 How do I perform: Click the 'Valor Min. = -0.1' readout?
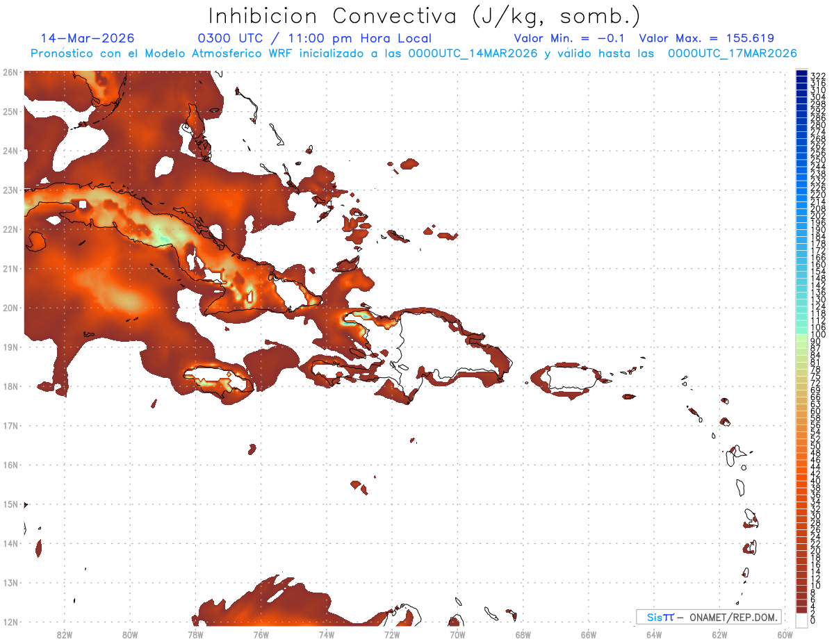(x=569, y=38)
